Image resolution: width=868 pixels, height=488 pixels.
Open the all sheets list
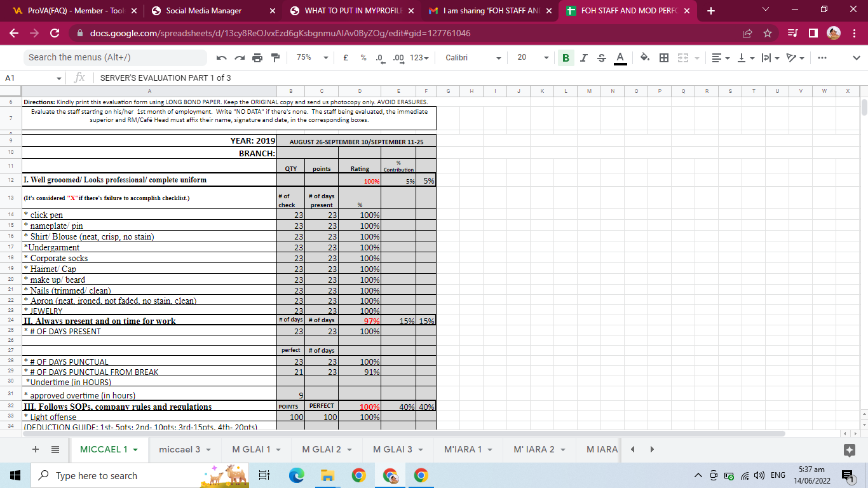(x=55, y=449)
